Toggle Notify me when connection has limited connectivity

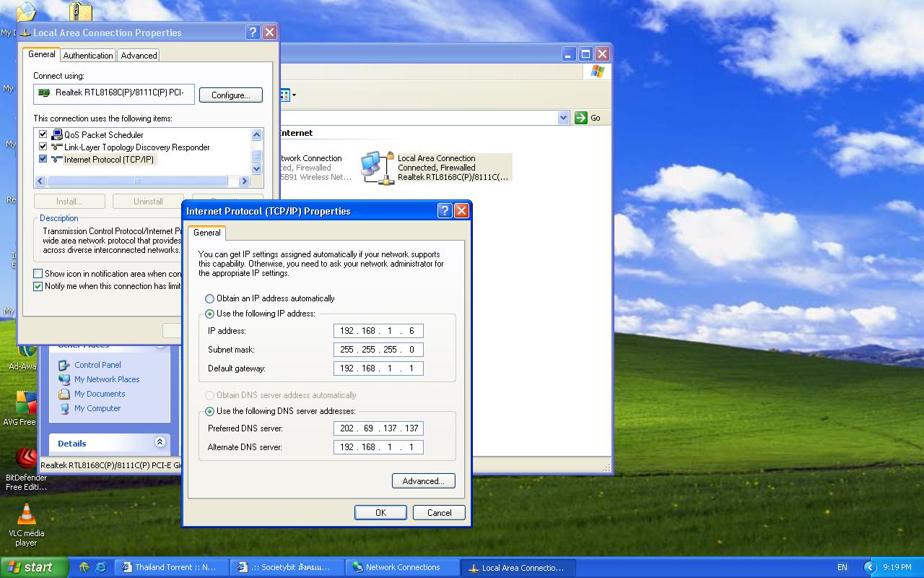pyautogui.click(x=38, y=286)
